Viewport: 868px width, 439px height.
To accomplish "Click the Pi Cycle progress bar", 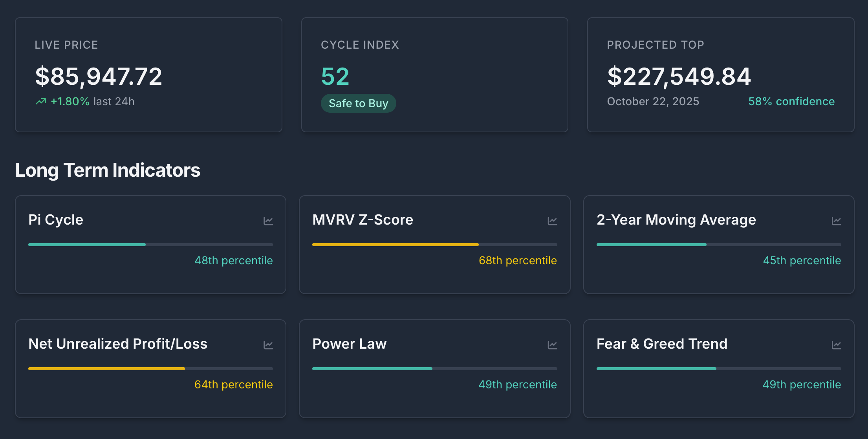I will click(x=150, y=245).
